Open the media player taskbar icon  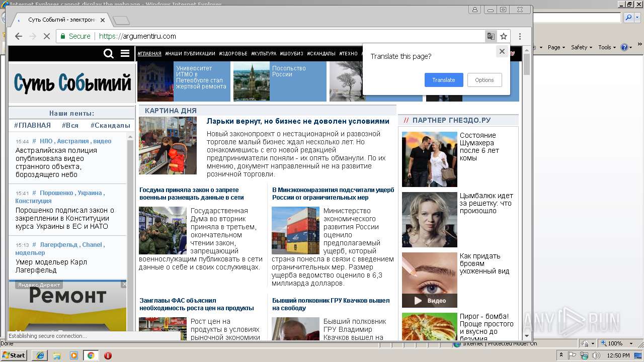(74, 355)
